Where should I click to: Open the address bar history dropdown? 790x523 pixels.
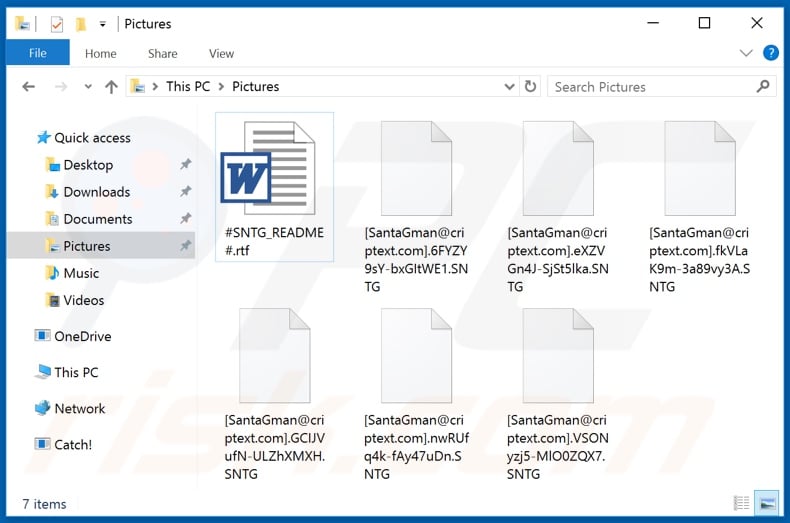pyautogui.click(x=509, y=87)
